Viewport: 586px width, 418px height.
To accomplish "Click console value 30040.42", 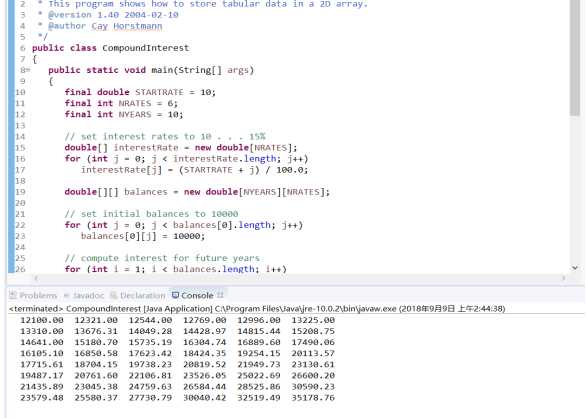I will click(204, 398).
